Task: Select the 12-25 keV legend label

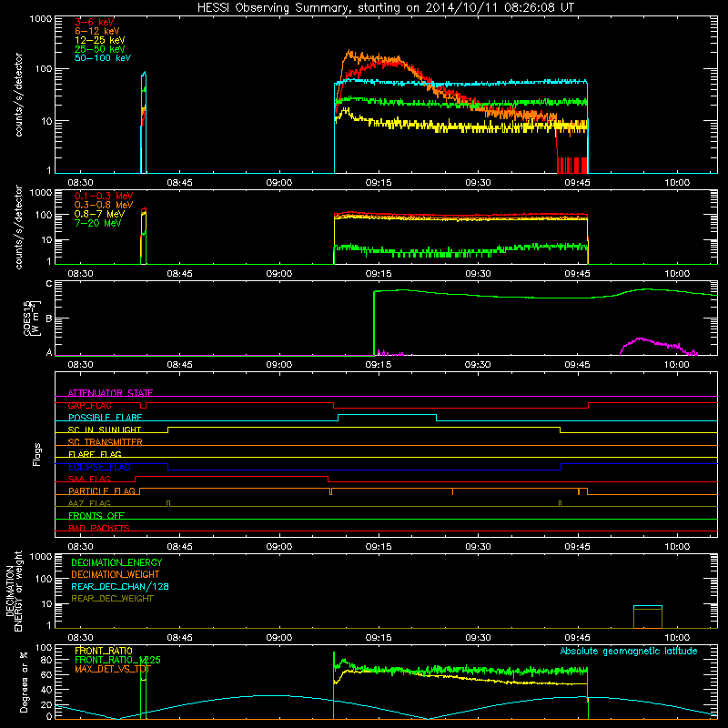Action: [100, 40]
